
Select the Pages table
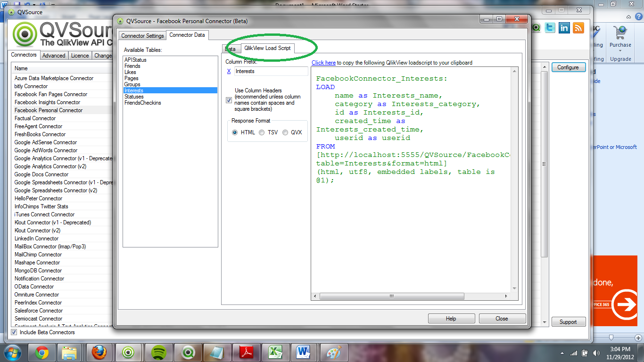[170, 78]
